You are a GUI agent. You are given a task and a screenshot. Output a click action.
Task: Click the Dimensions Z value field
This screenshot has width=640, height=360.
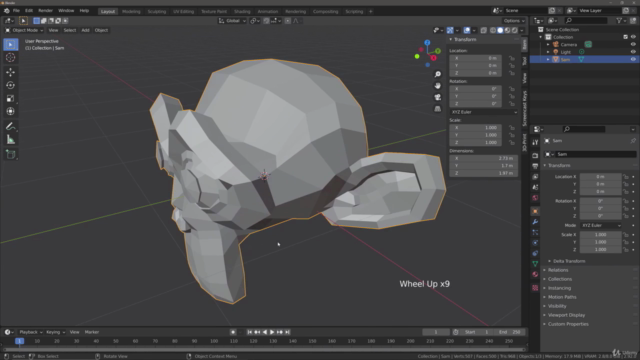[484, 173]
